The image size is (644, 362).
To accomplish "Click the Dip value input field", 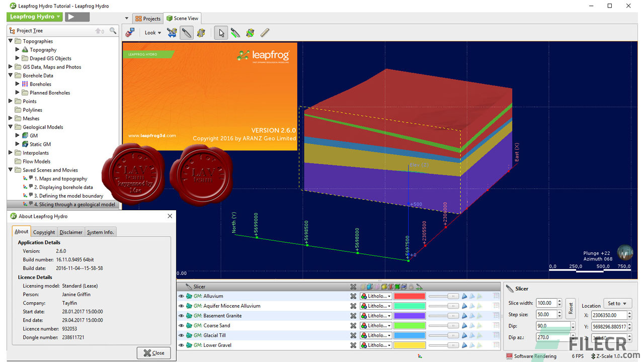I will (553, 326).
